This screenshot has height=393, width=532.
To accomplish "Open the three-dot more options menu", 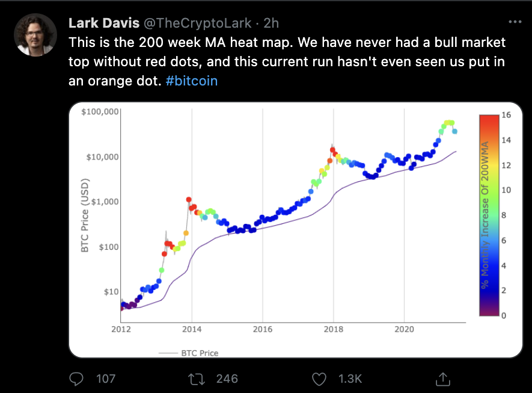I will [515, 22].
